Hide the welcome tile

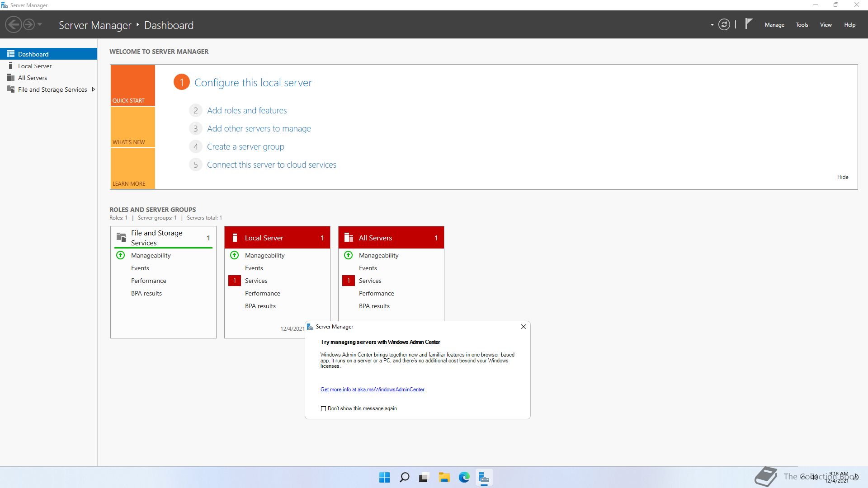click(x=842, y=177)
